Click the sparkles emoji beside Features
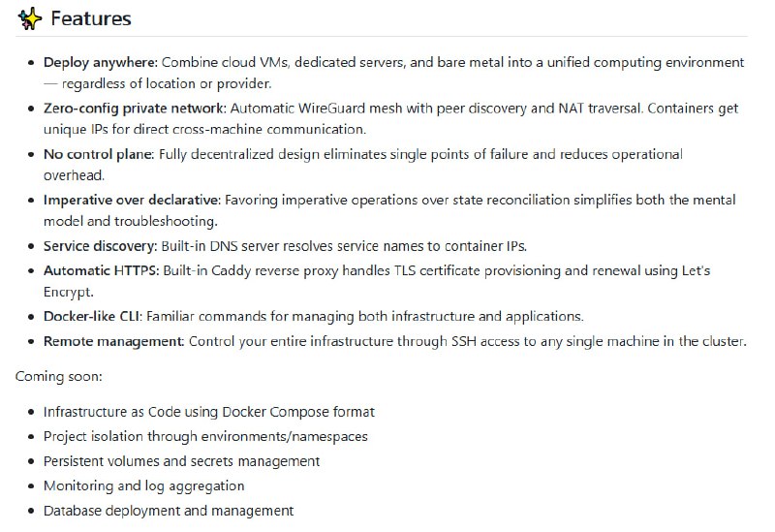This screenshot has height=532, width=775. [x=29, y=18]
